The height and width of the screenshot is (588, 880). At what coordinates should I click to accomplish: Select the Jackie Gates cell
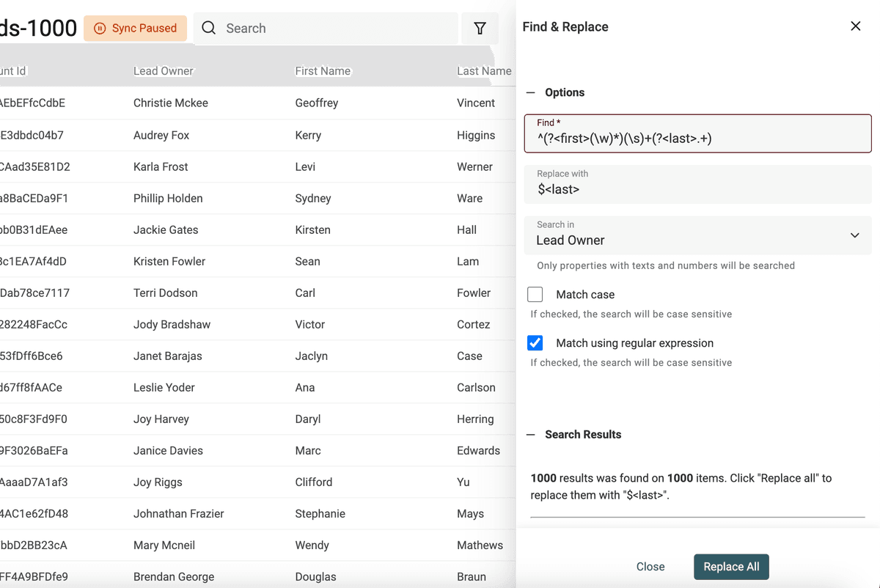[166, 230]
